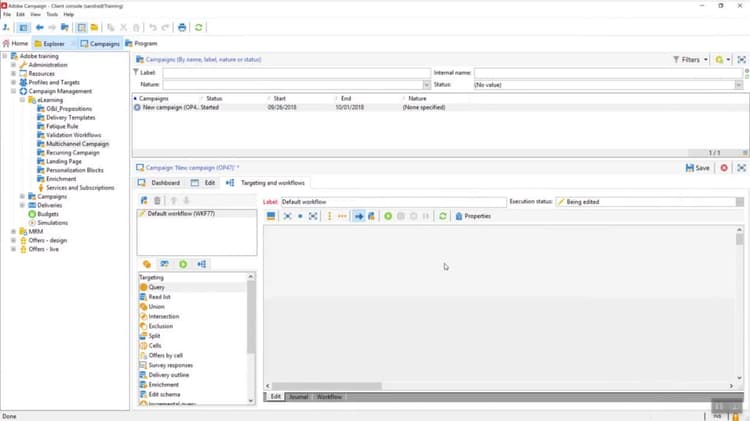The image size is (750, 421).
Task: Maximize the campaign list panel with expand icon
Action: pos(741,60)
